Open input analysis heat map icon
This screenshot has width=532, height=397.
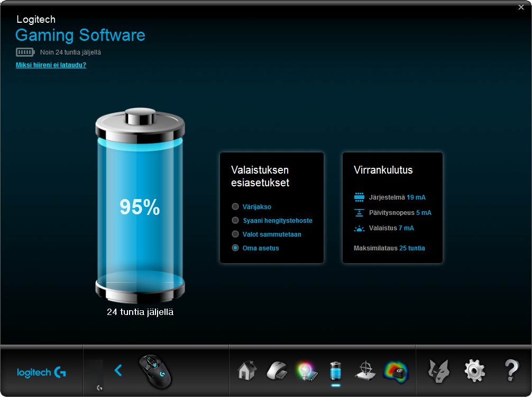(396, 372)
